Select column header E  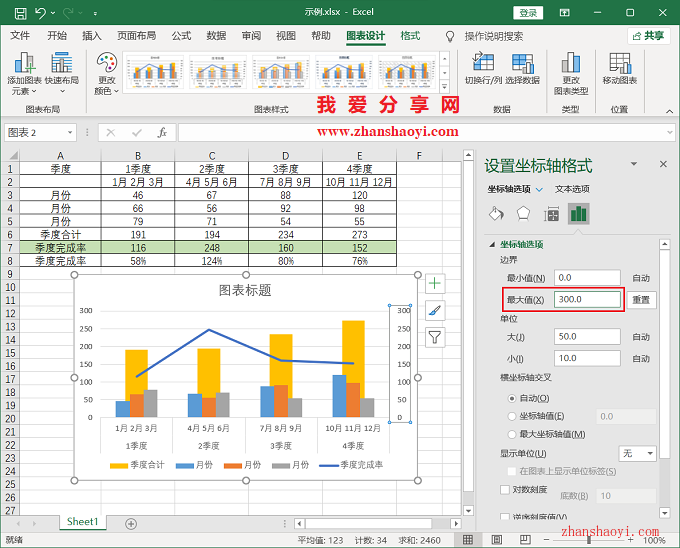360,156
